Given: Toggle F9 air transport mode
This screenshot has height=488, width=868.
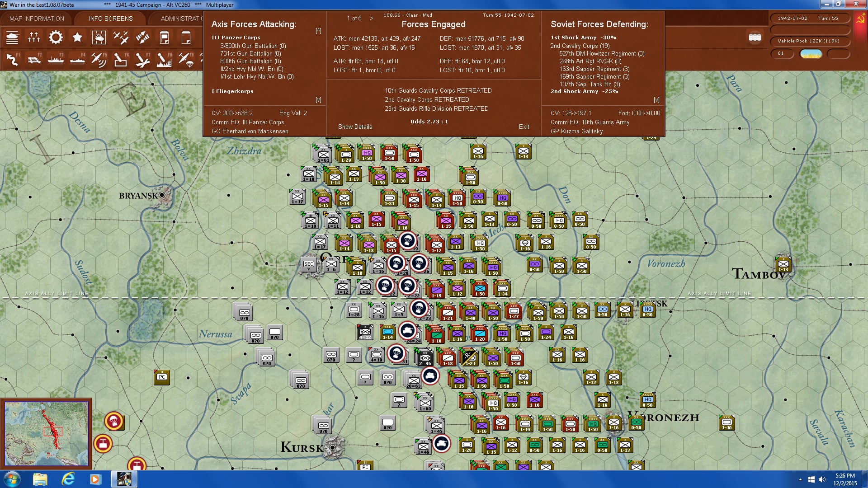Looking at the screenshot, I should point(186,59).
